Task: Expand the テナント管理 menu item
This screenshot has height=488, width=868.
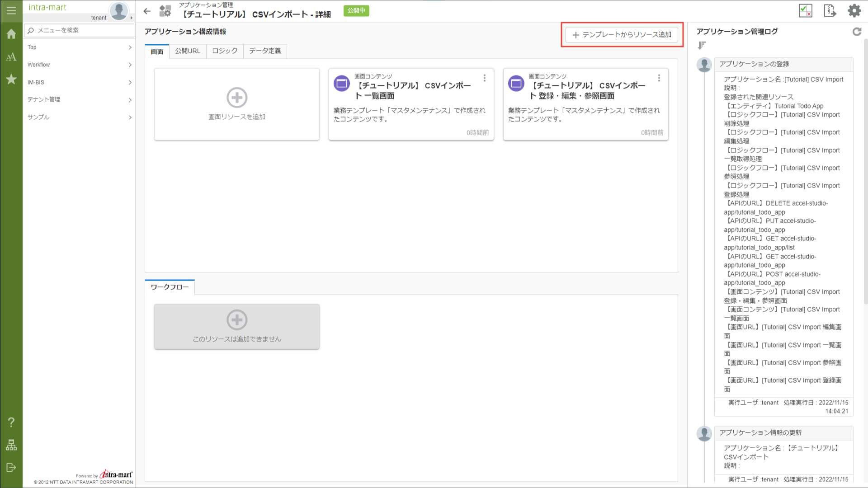Action: (x=79, y=99)
